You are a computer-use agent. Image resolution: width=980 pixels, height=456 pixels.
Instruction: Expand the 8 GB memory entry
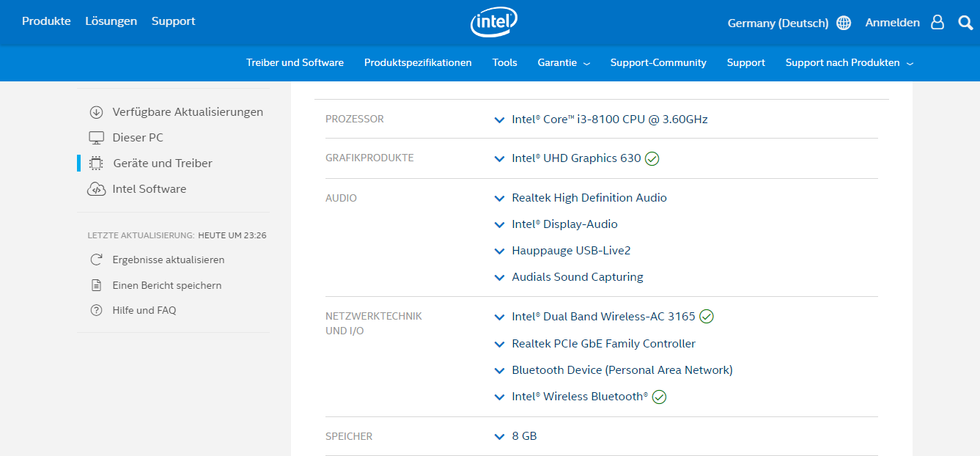click(x=499, y=436)
